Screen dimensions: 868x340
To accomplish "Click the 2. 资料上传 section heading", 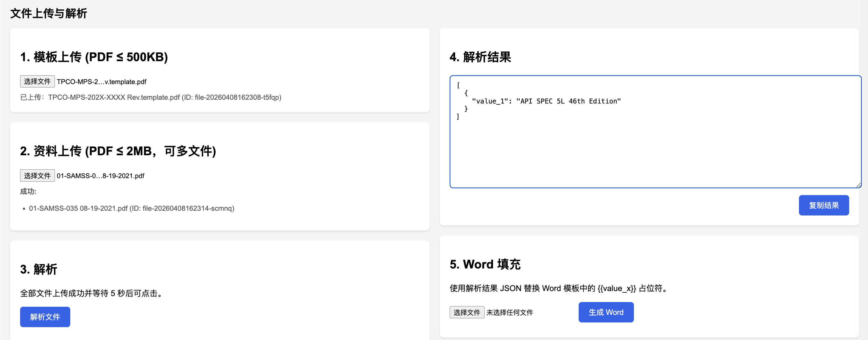I will tap(118, 151).
